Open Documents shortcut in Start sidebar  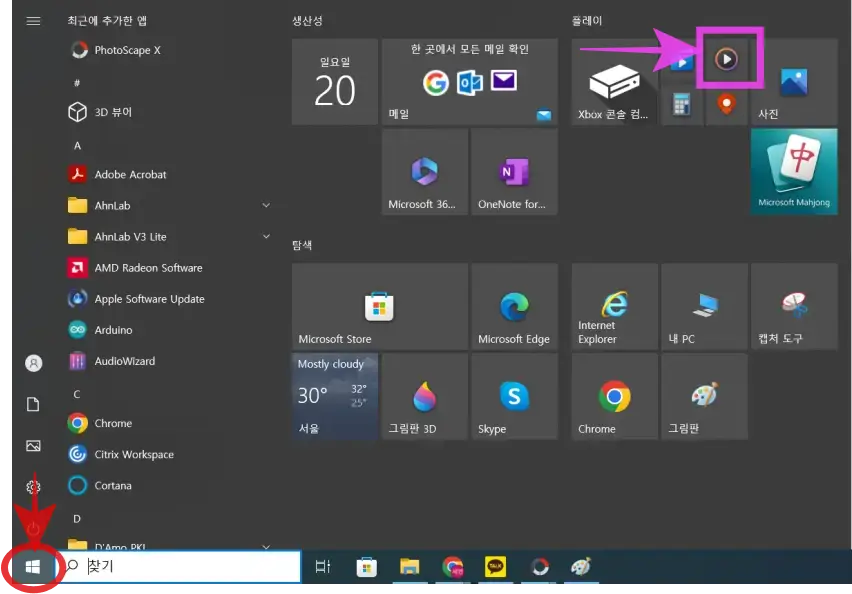pos(33,404)
